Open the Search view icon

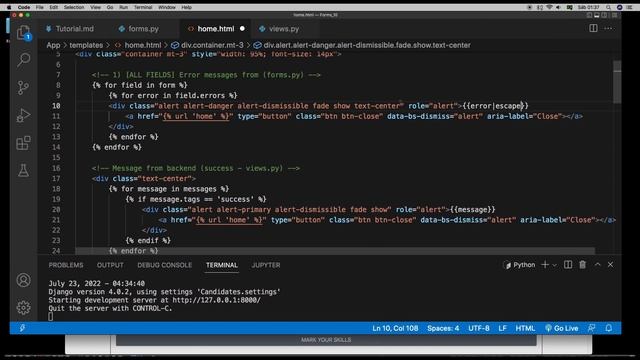23,60
